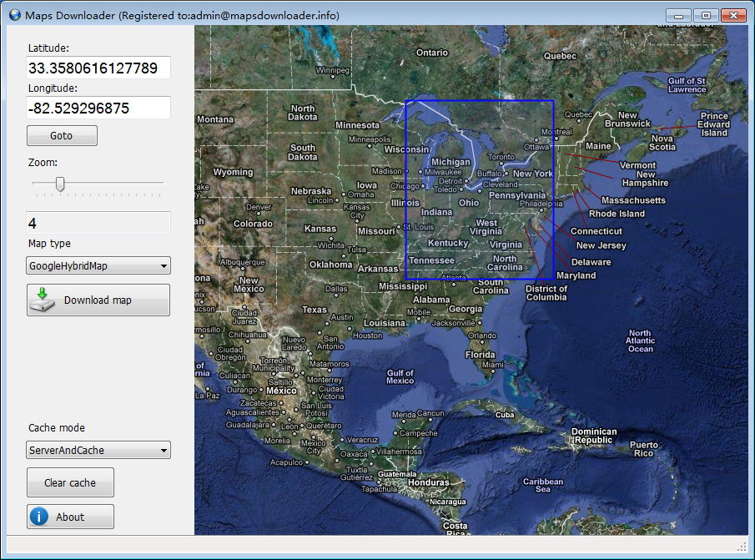Click the New Mexico label
Viewport: 755px width, 560px height.
tap(249, 285)
